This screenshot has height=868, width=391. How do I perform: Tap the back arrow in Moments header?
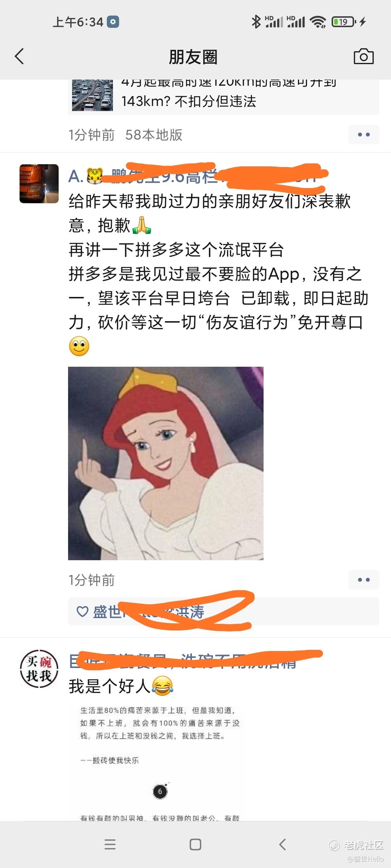click(x=19, y=57)
